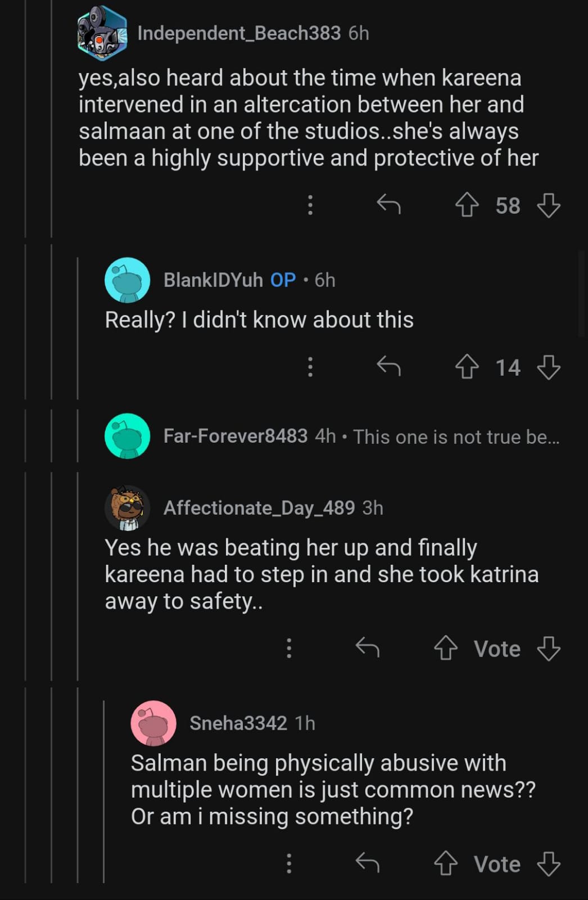The width and height of the screenshot is (588, 900).
Task: Open BlankIDYuh's username link
Action: pos(213,280)
